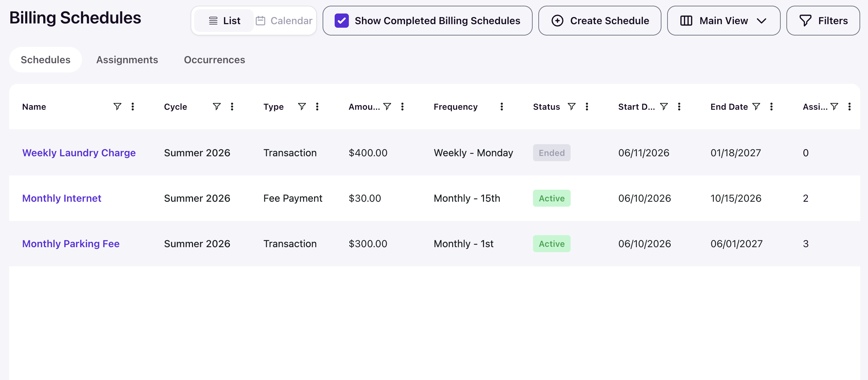868x380 pixels.
Task: Open Amount column kebab menu
Action: [x=402, y=107]
